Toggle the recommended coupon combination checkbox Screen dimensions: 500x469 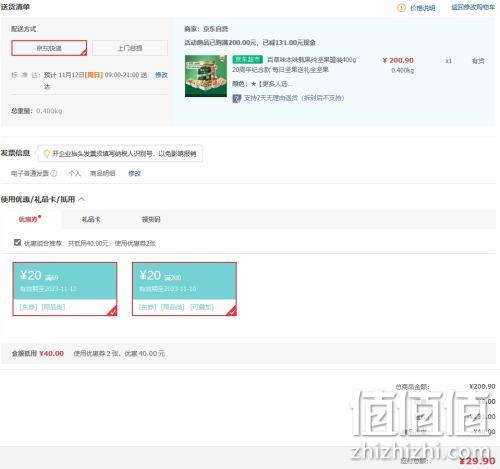(x=17, y=242)
